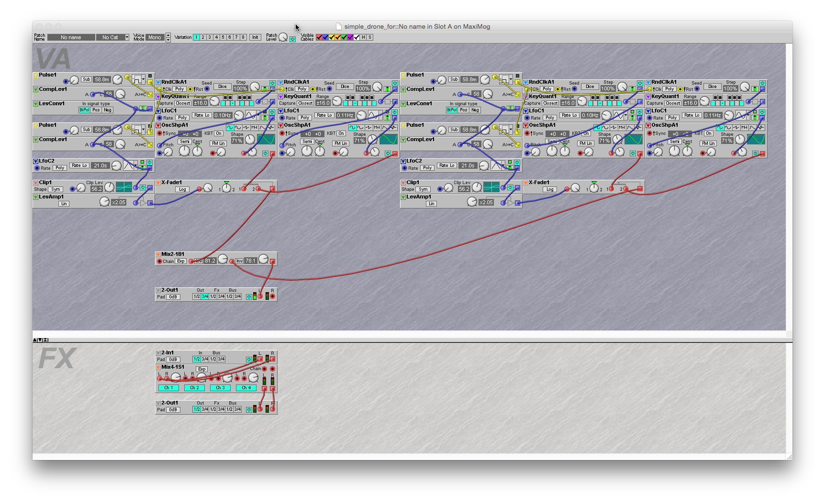Screen dimensions: 825x504
Task: Click the 2-In1 L output connector
Action: [x=260, y=359]
